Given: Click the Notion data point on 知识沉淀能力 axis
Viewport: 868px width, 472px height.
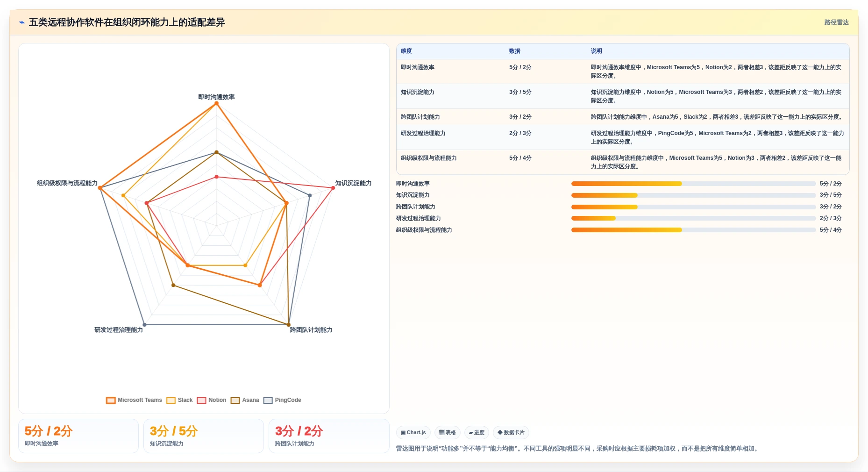Looking at the screenshot, I should [x=333, y=188].
